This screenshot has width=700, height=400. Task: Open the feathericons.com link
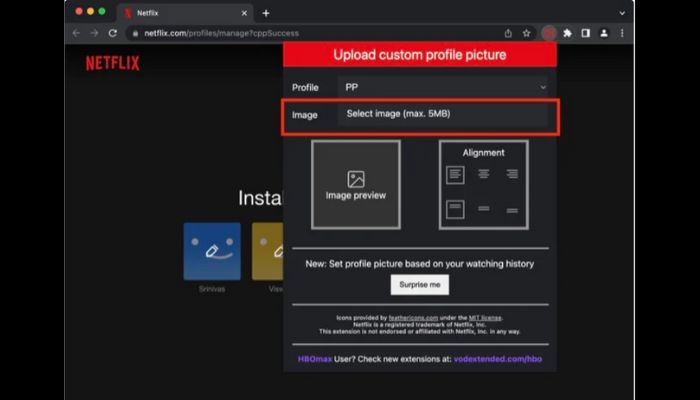click(x=413, y=318)
